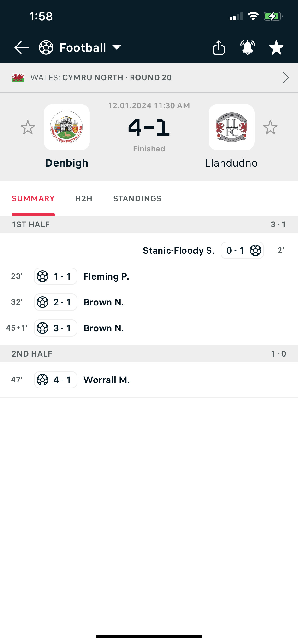Screen dimensions: 298x644
Task: Switch to the H2H tab
Action: [x=84, y=199]
